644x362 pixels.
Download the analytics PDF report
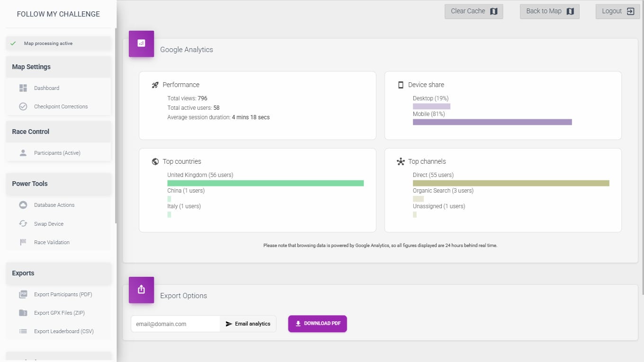tap(317, 324)
